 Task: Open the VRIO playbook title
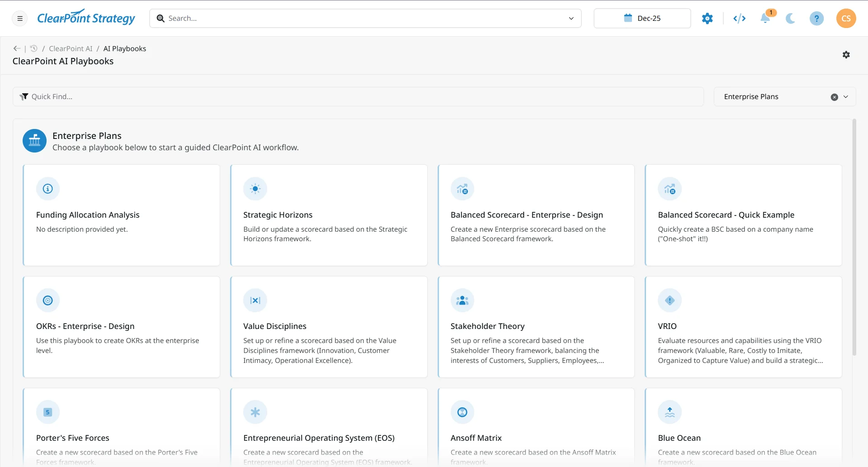[667, 326]
